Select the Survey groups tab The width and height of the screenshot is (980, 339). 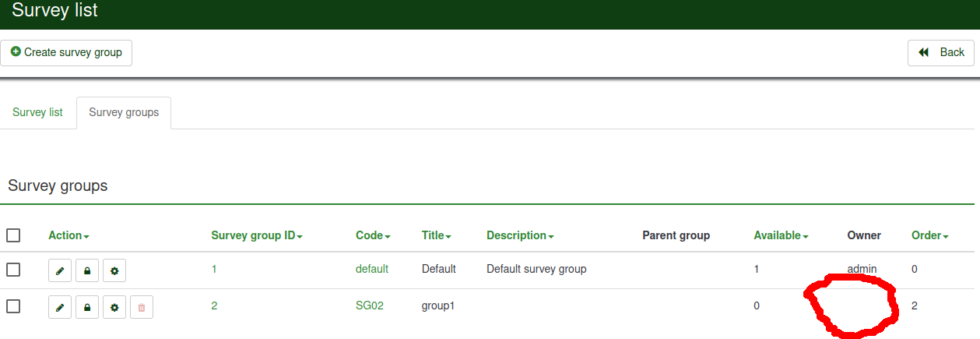pyautogui.click(x=124, y=112)
